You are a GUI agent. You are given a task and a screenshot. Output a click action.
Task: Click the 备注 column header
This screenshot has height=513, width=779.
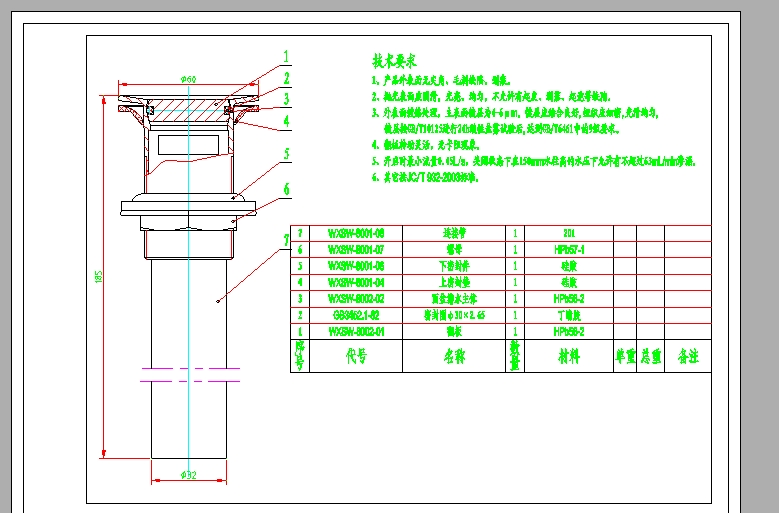687,355
